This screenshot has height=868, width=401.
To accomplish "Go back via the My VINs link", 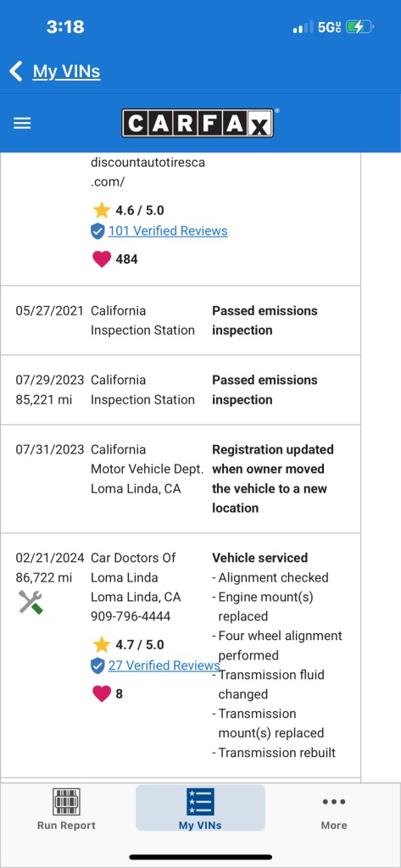I will pos(66,71).
